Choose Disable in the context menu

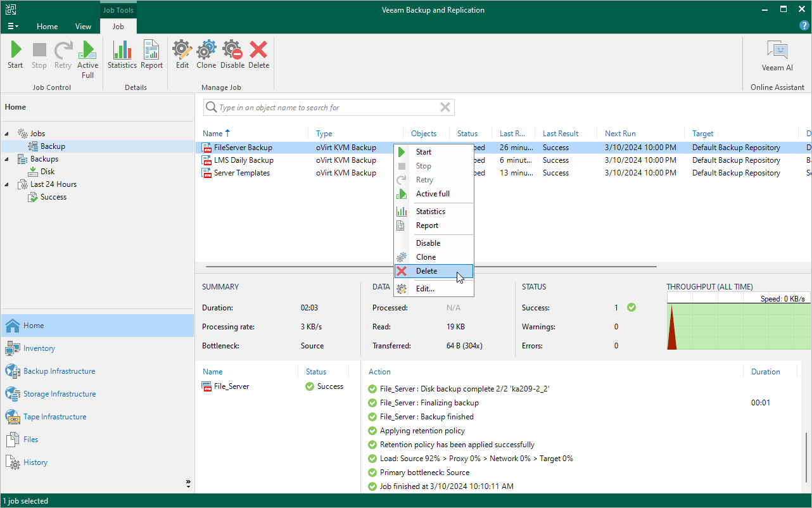point(433,243)
